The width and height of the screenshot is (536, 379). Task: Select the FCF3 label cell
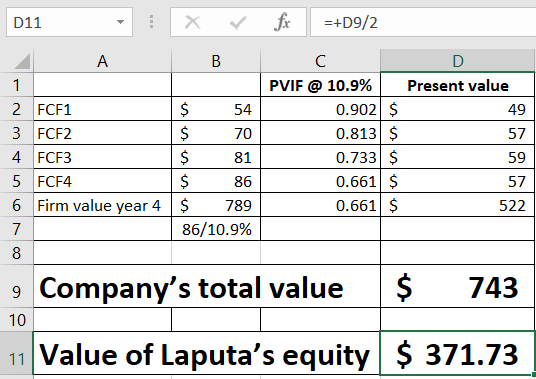coord(102,157)
